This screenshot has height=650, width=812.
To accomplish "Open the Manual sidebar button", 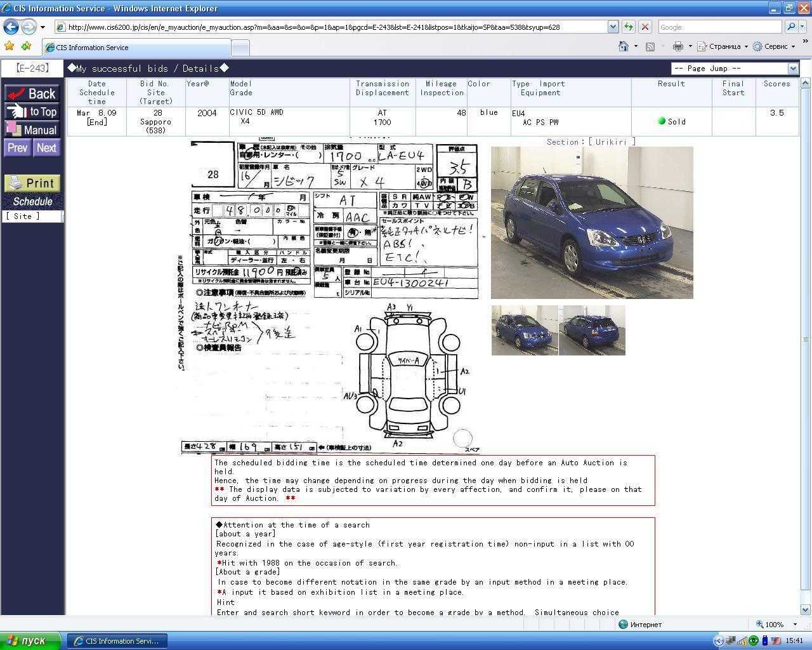I will tap(32, 129).
